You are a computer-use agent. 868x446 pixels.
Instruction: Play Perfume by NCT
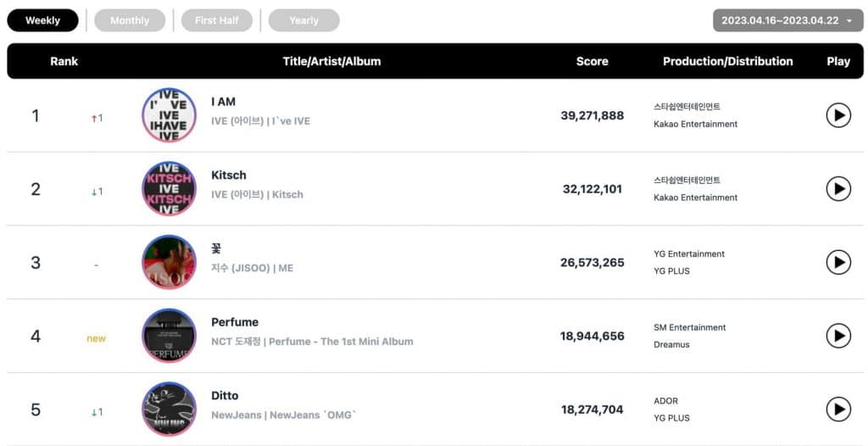point(837,336)
